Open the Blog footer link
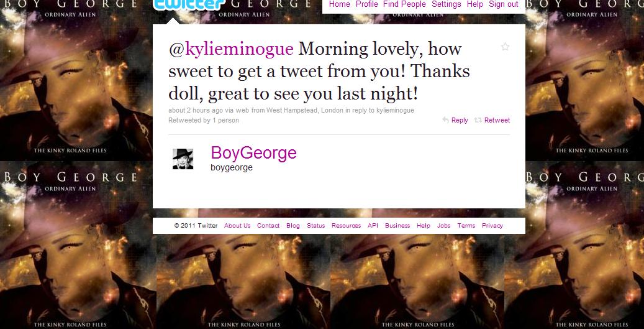 293,225
